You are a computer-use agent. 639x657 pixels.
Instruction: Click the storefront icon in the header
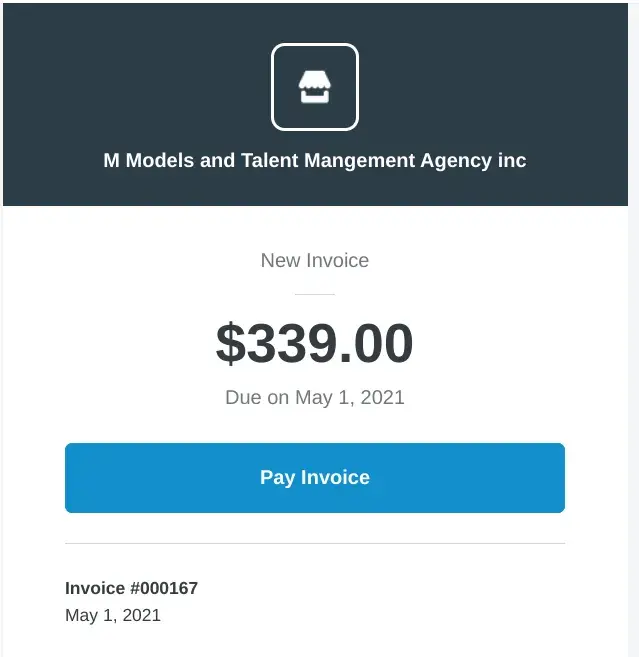click(x=314, y=88)
